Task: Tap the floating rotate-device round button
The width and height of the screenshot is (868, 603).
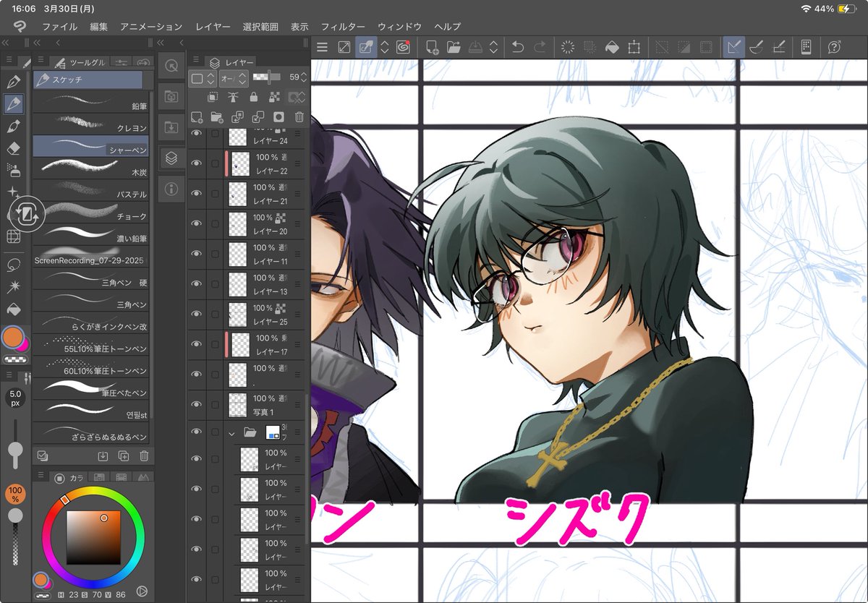Action: [x=27, y=213]
